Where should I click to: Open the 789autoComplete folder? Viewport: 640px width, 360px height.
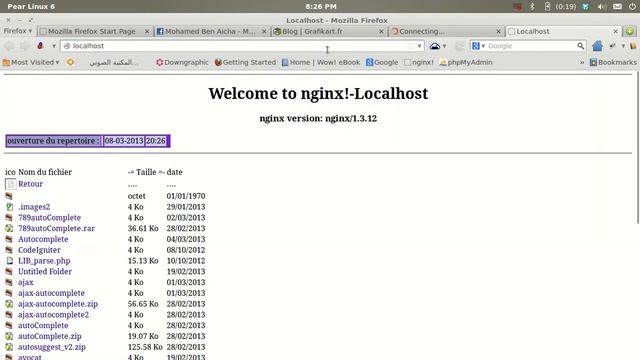point(49,218)
